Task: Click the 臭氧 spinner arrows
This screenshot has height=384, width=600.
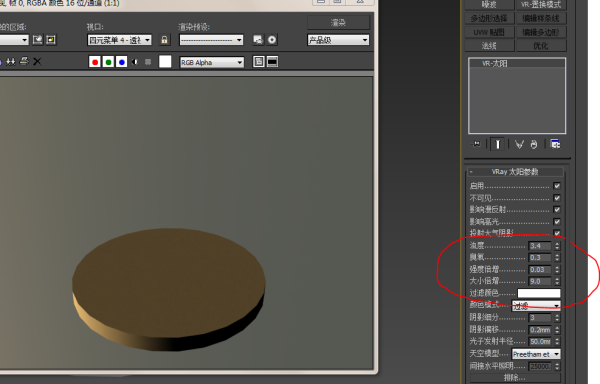Action: point(557,257)
